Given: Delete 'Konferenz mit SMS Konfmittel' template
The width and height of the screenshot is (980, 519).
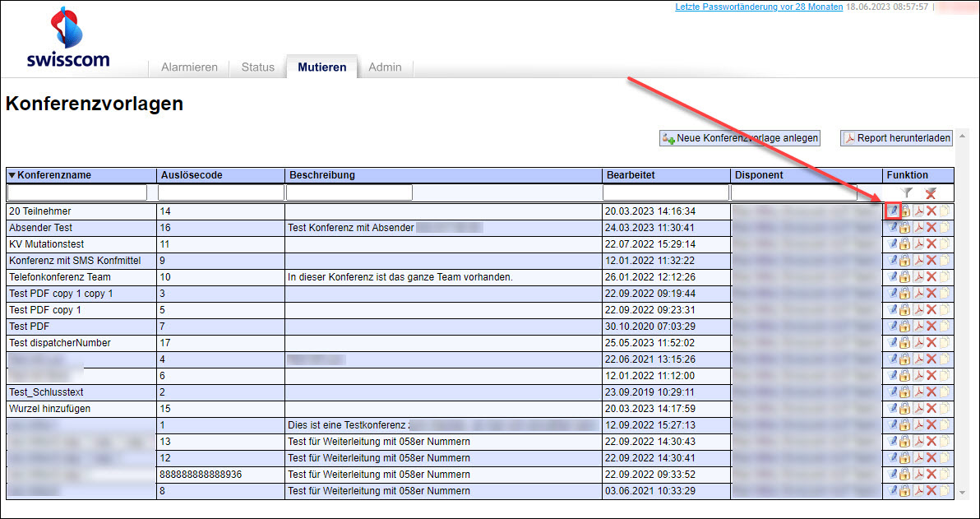Looking at the screenshot, I should pyautogui.click(x=931, y=260).
